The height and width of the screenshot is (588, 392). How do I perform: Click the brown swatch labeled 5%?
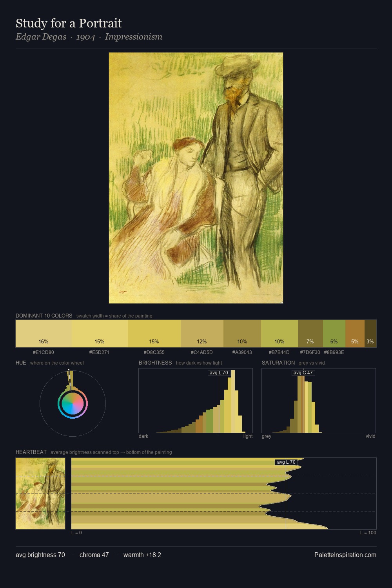[x=355, y=334]
